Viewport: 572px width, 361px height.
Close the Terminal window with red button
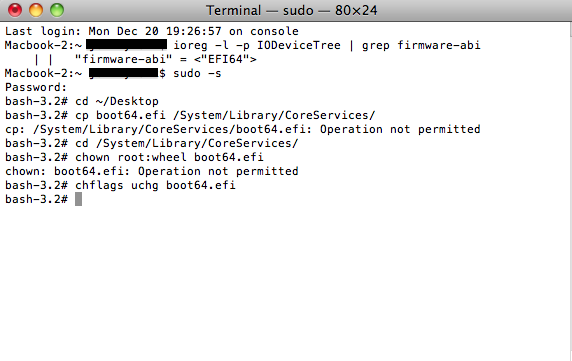click(x=15, y=10)
